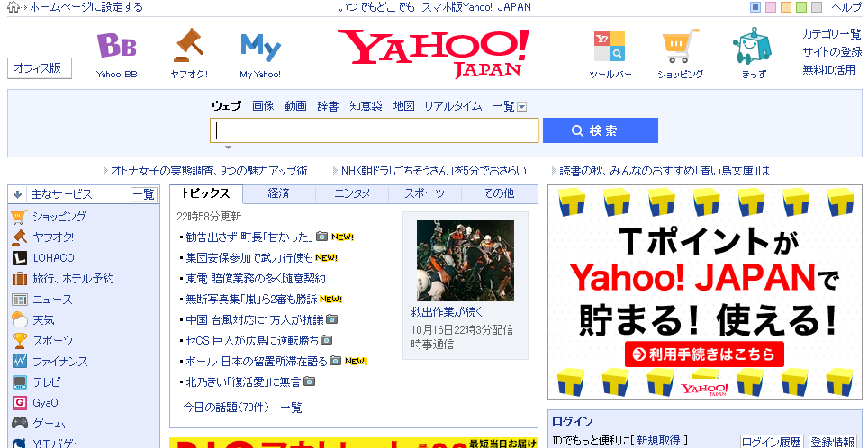
Task: Open the きっず robot icon
Action: (753, 45)
